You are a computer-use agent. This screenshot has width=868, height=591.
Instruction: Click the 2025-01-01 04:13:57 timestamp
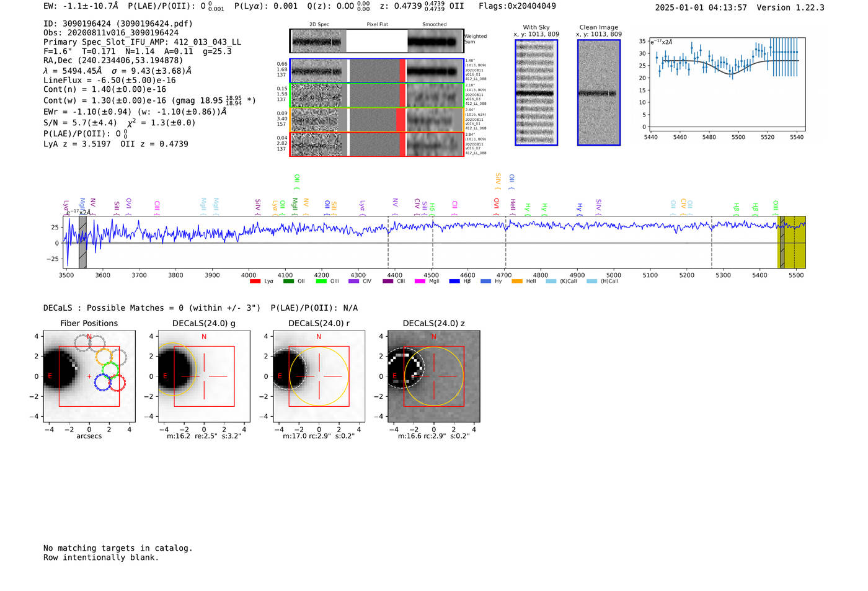[x=701, y=7]
